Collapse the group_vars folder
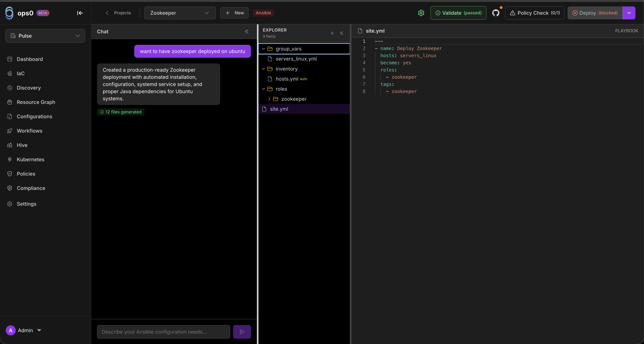Viewport: 644px width, 344px height. [x=263, y=49]
